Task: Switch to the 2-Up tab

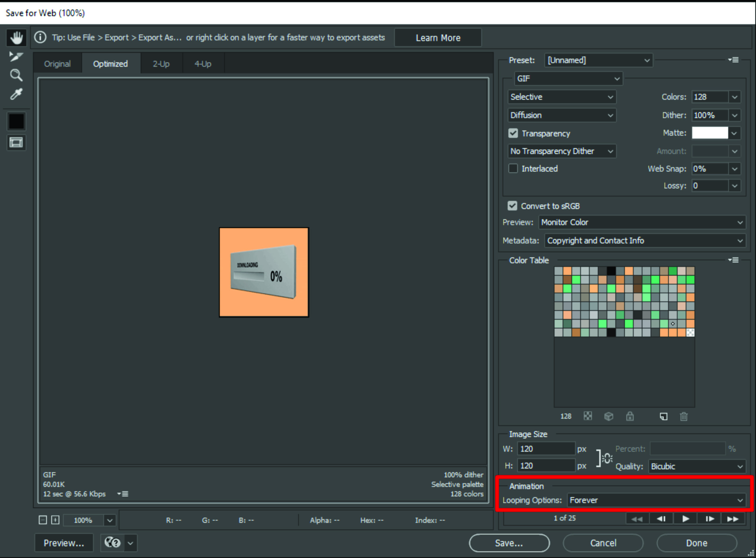Action: point(161,64)
